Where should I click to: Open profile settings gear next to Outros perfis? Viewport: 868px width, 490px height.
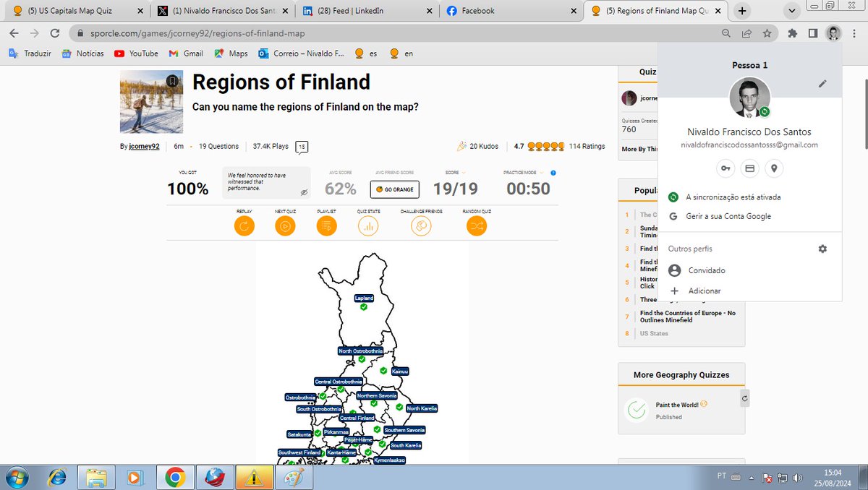[x=822, y=249]
